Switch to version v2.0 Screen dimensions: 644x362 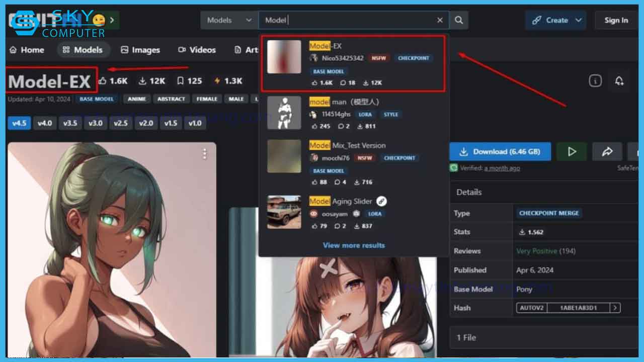(146, 123)
